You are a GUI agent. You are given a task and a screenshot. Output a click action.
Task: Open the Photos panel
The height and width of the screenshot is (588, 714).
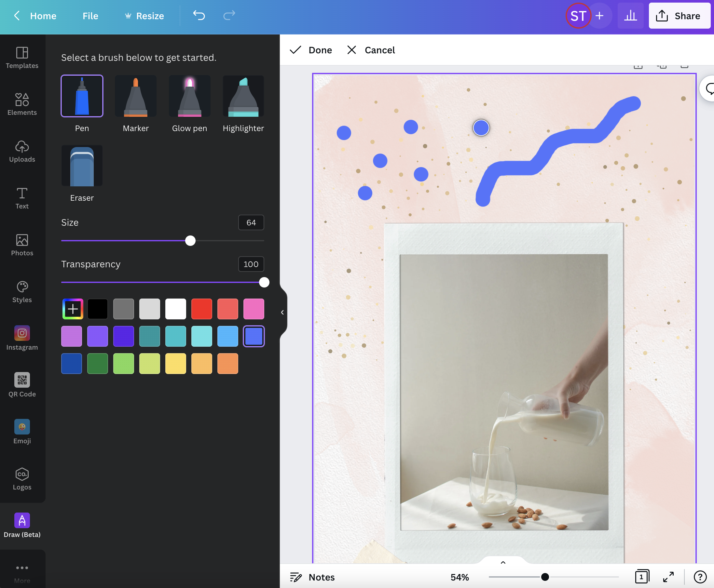(22, 244)
